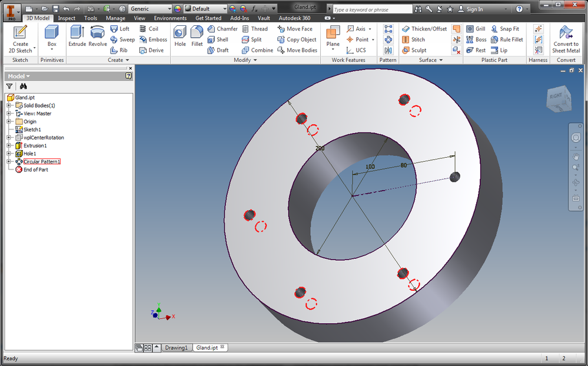Choose the Sculpt surface tool
Image resolution: width=588 pixels, height=366 pixels.
coord(414,50)
